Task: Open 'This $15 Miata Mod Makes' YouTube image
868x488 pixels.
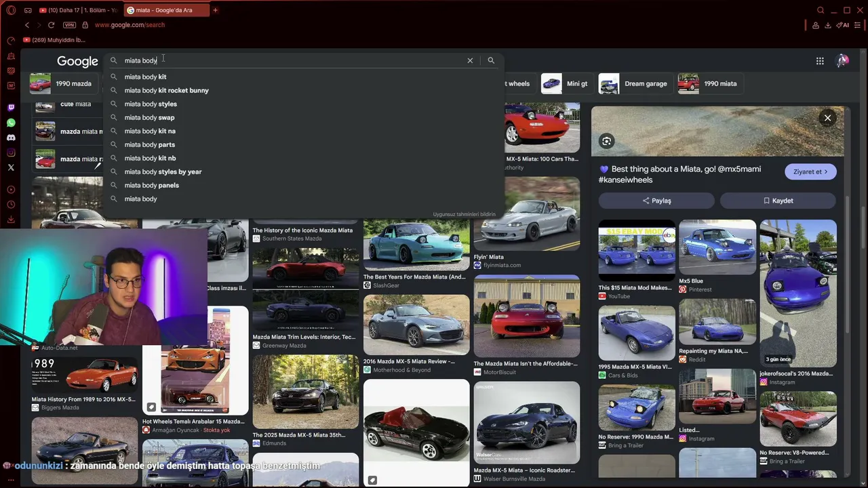Action: (x=637, y=251)
